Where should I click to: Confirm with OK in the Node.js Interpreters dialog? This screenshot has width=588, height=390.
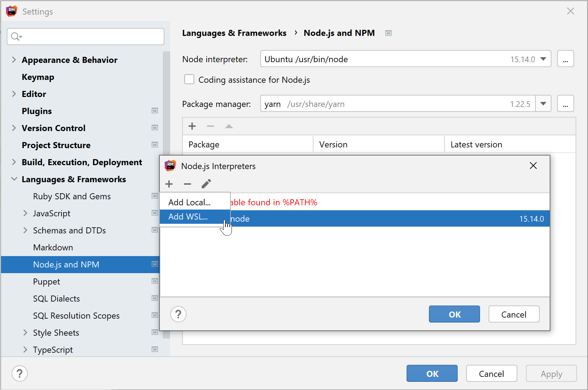tap(454, 314)
